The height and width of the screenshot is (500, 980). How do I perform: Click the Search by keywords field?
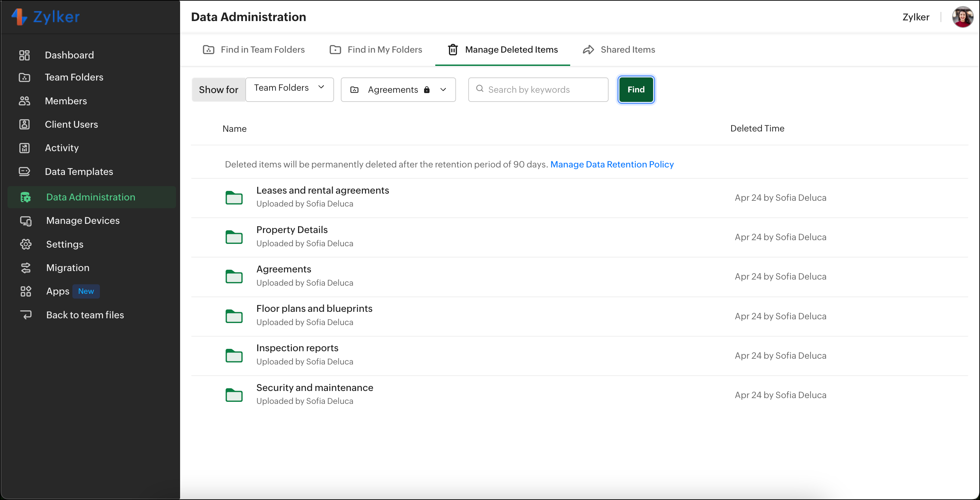tap(538, 90)
